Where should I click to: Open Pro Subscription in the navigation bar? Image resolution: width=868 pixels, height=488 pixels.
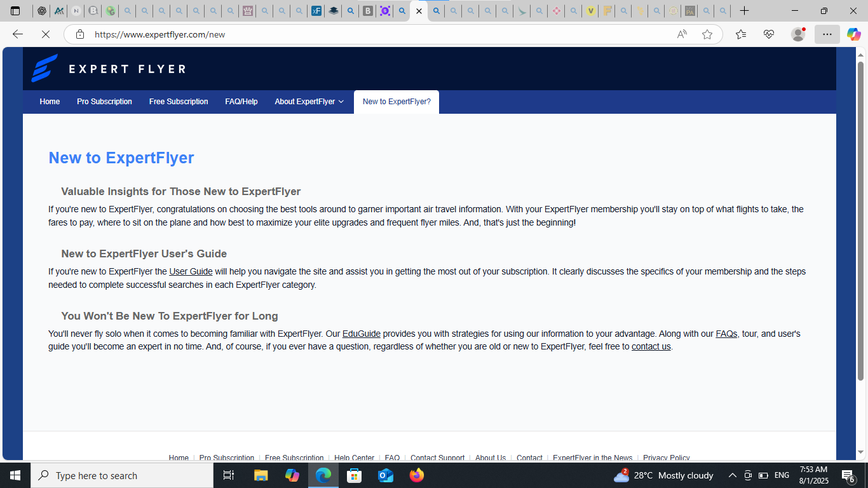105,102
